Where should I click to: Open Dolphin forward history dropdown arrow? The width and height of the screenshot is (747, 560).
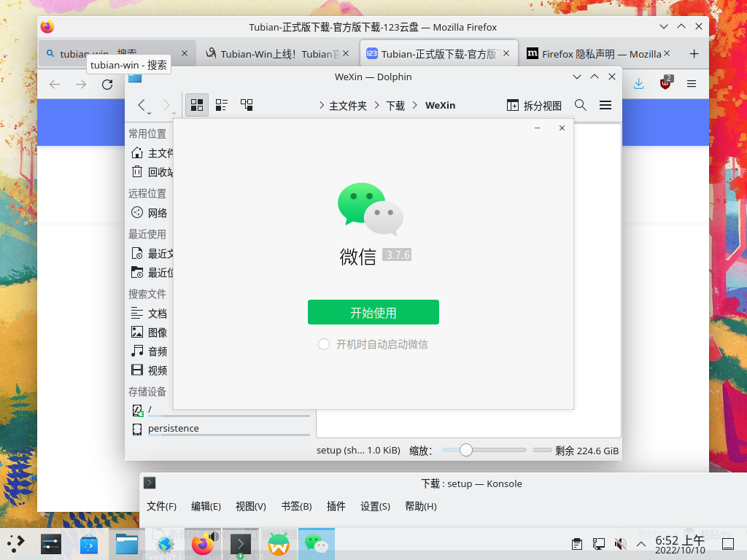(x=174, y=113)
